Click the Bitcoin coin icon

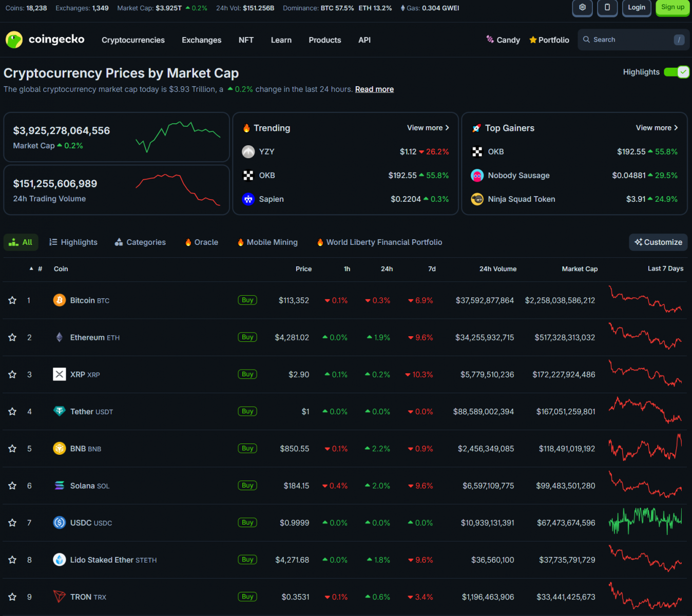pyautogui.click(x=60, y=300)
